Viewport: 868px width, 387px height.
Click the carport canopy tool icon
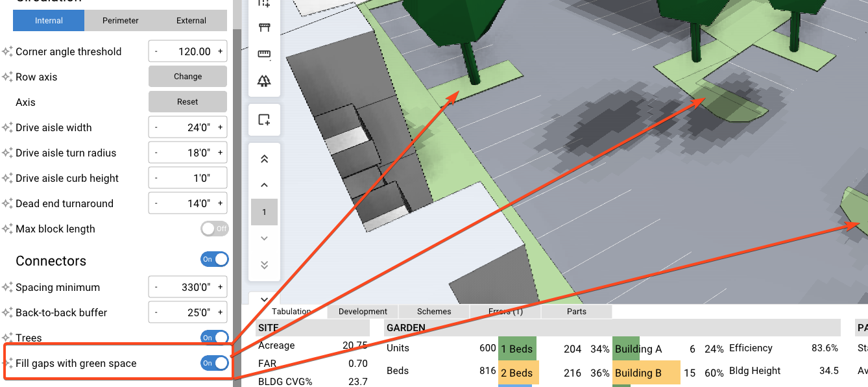(x=264, y=28)
